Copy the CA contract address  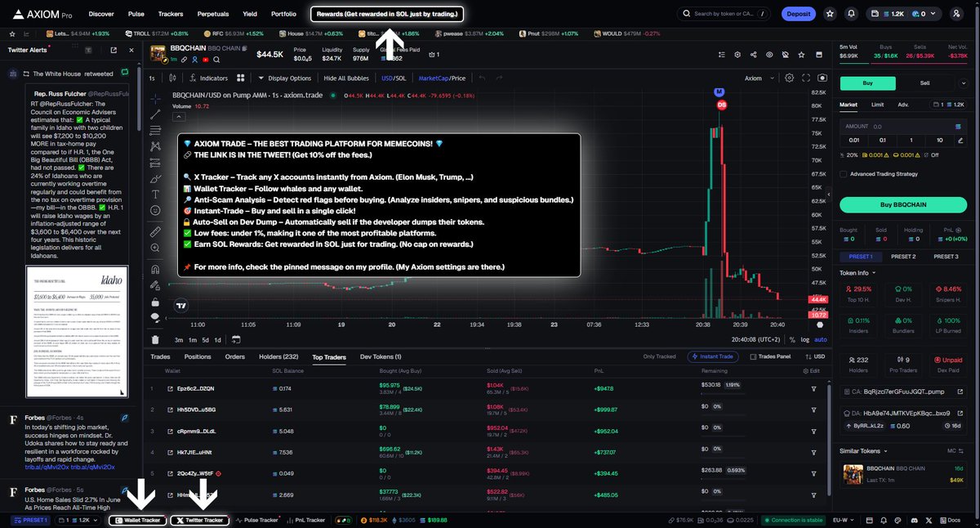click(902, 392)
